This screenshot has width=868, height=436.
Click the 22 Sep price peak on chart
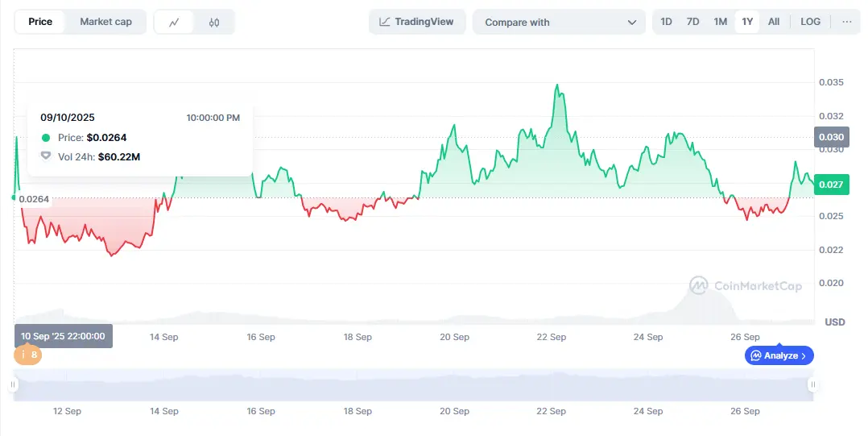click(556, 85)
